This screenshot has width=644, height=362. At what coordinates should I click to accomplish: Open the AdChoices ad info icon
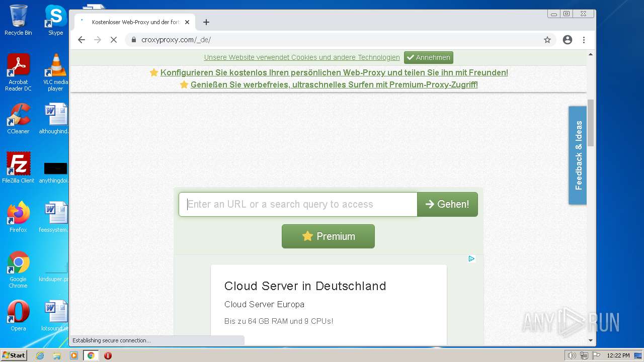coord(471,259)
